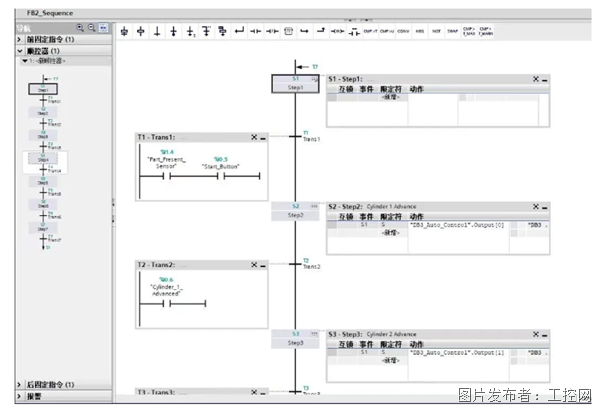Minimize the T2 - Trans2 condition window
This screenshot has height=409, width=600.
(263, 264)
